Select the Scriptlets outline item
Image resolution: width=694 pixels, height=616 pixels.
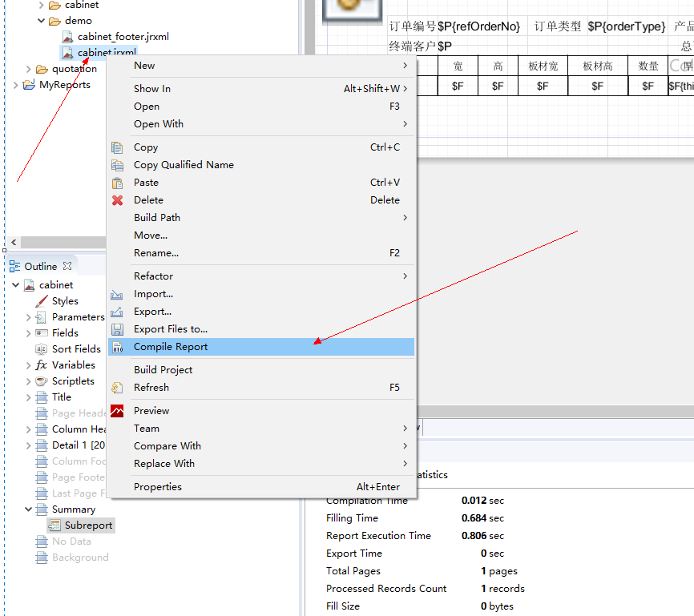coord(73,381)
